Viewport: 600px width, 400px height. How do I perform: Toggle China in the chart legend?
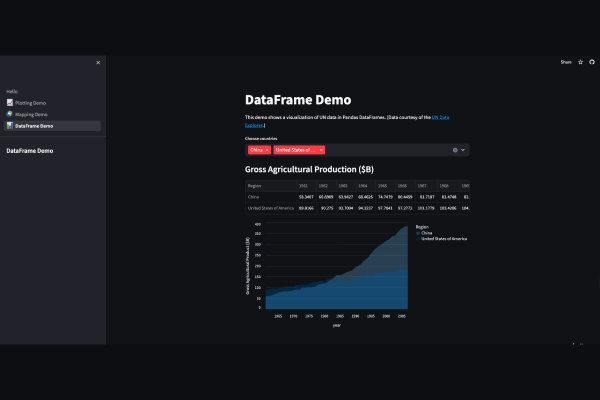coord(426,233)
